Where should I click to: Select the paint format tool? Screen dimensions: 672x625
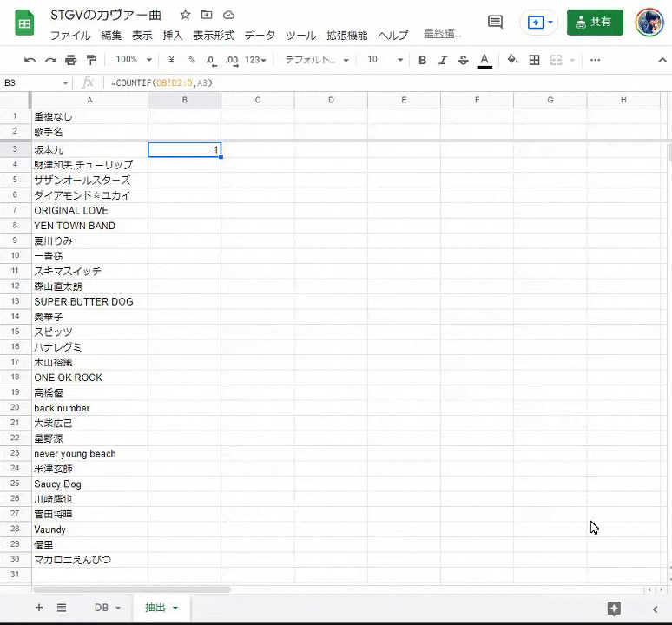92,60
